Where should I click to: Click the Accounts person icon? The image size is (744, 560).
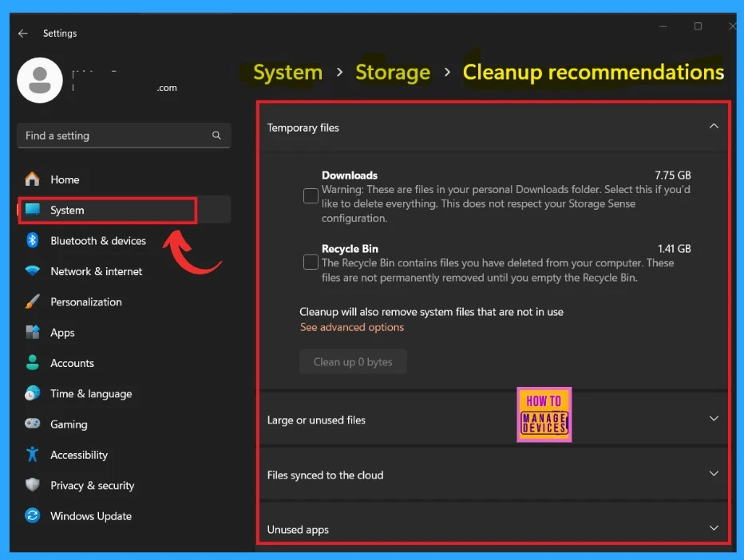pyautogui.click(x=32, y=363)
